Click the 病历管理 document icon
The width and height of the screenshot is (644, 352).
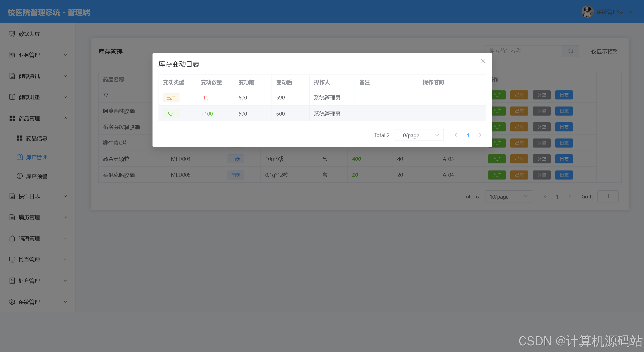tap(12, 217)
